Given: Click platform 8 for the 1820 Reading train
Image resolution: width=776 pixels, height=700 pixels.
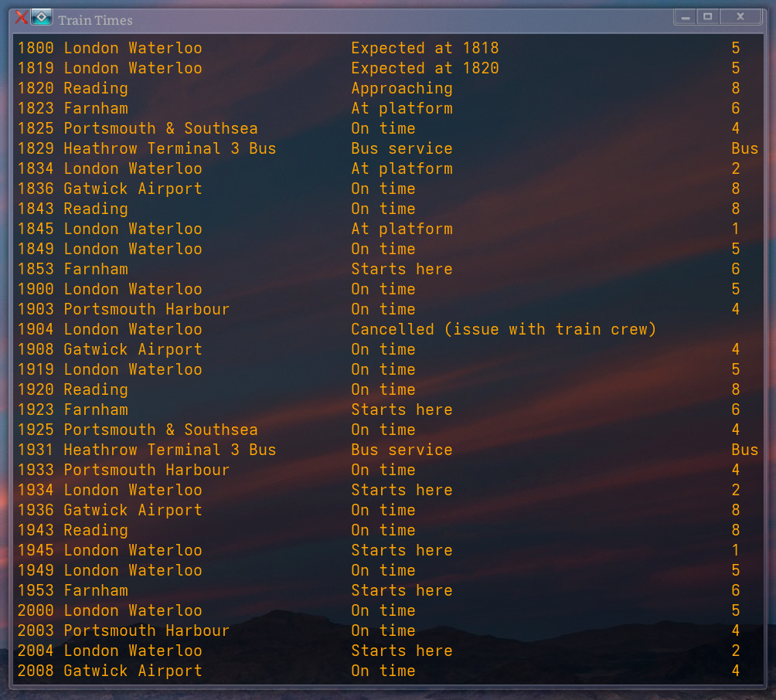Looking at the screenshot, I should tap(736, 88).
